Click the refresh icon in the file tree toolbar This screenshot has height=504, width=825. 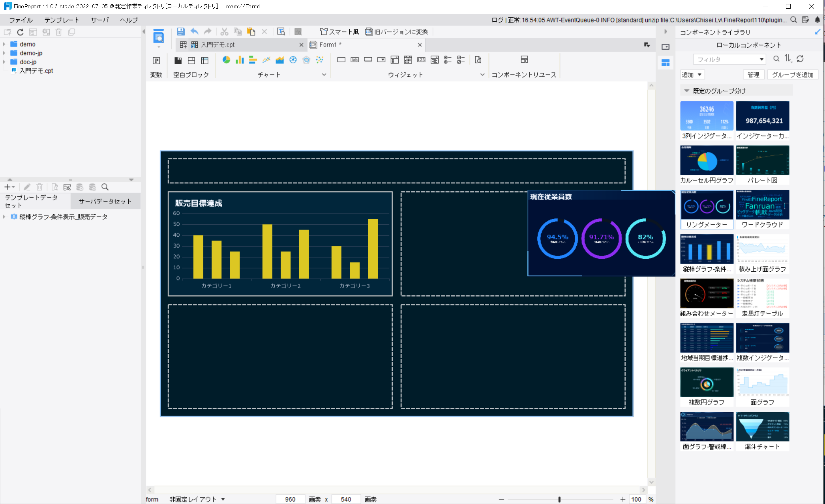[20, 32]
